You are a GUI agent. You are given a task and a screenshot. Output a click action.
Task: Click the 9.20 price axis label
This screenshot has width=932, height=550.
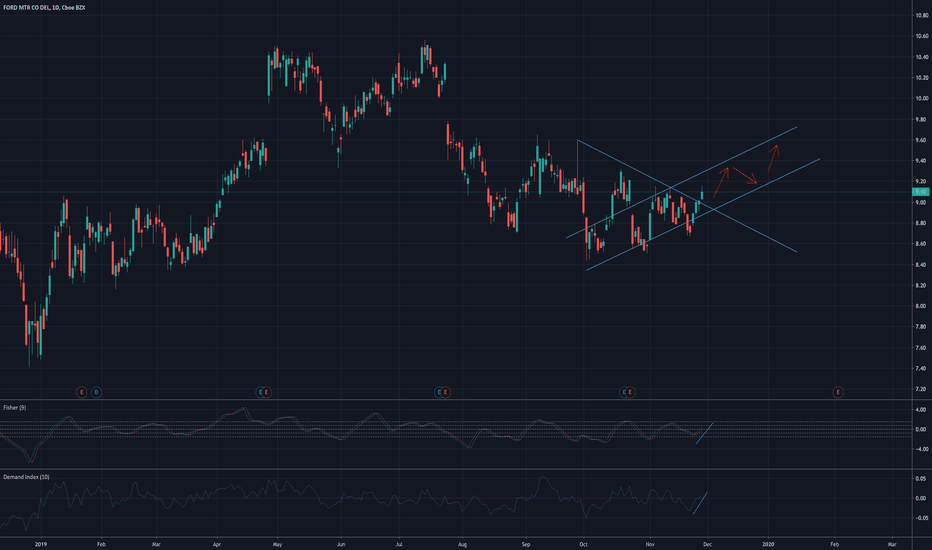tap(922, 181)
